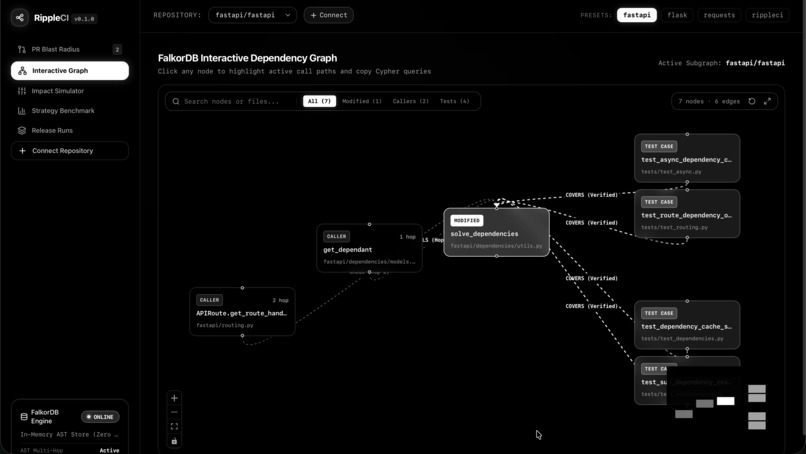Image resolution: width=806 pixels, height=454 pixels.
Task: Click the tests/test_async.py file path
Action: click(671, 172)
